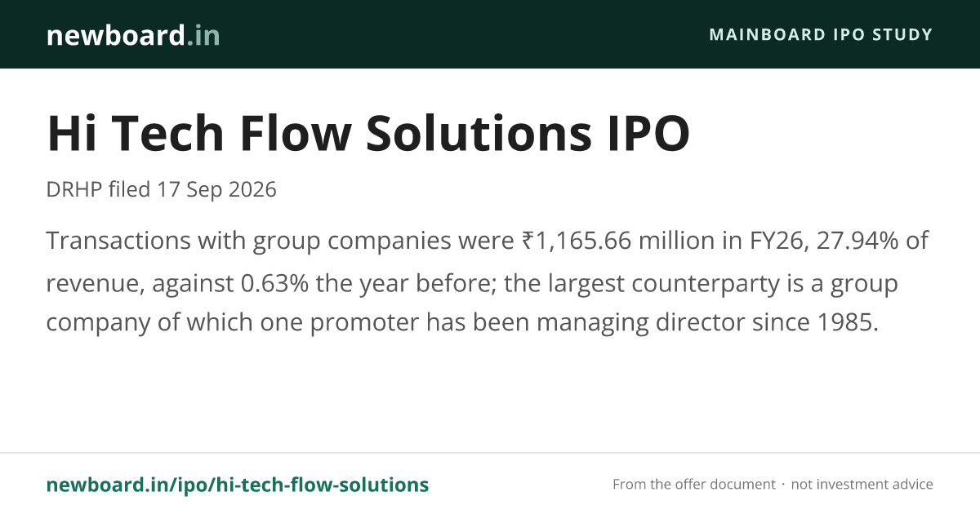Image resolution: width=980 pixels, height=514 pixels.
Task: Click the DRHP filed 17 Sep 2026 date
Action: pos(162,190)
